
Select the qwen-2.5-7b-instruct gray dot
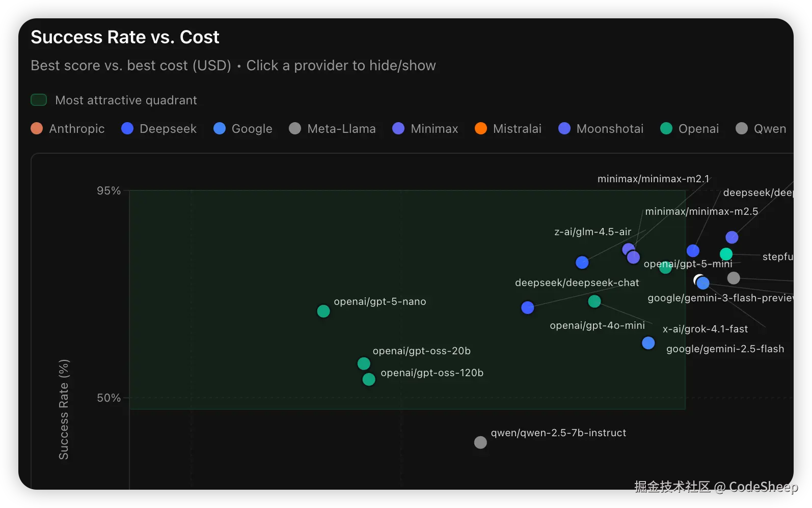[480, 442]
